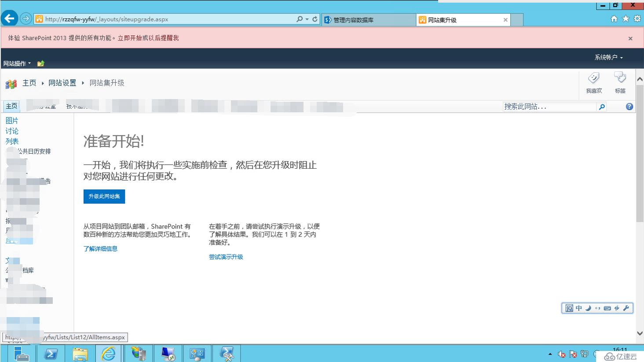The height and width of the screenshot is (362, 644).
Task: Launch PowerShell from the taskbar
Action: click(51, 354)
